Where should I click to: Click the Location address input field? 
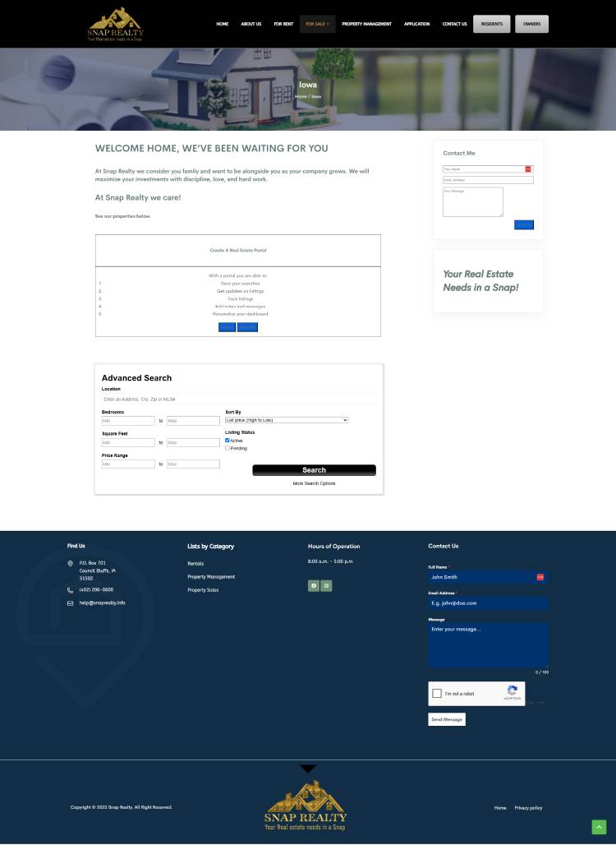pos(238,399)
